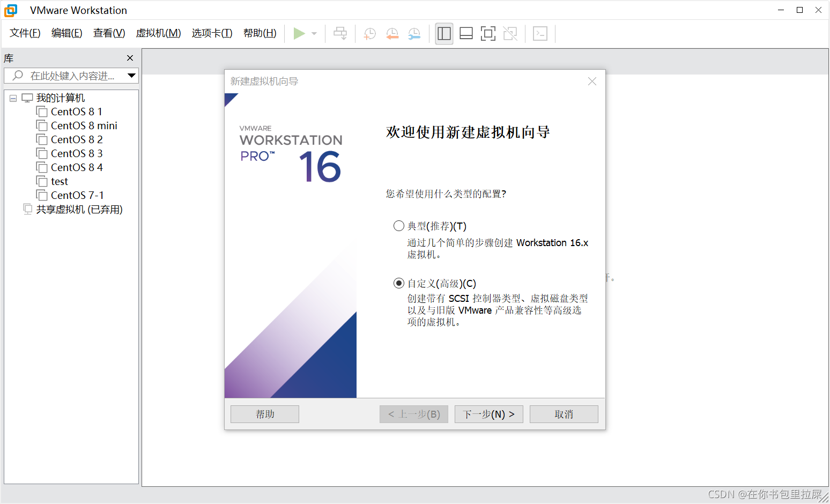The image size is (830, 504).
Task: Click the VMware Workstation app logo icon
Action: pyautogui.click(x=11, y=10)
